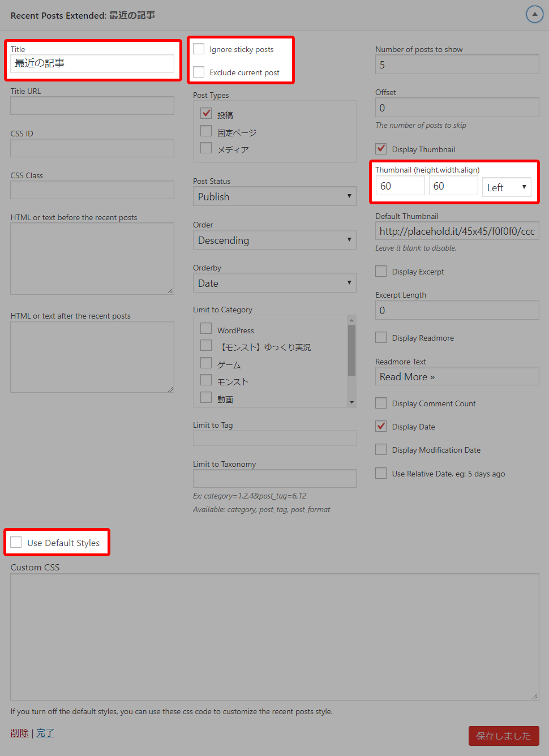This screenshot has height=756, width=549.
Task: Enable the Display Readmore checkbox
Action: tap(381, 337)
